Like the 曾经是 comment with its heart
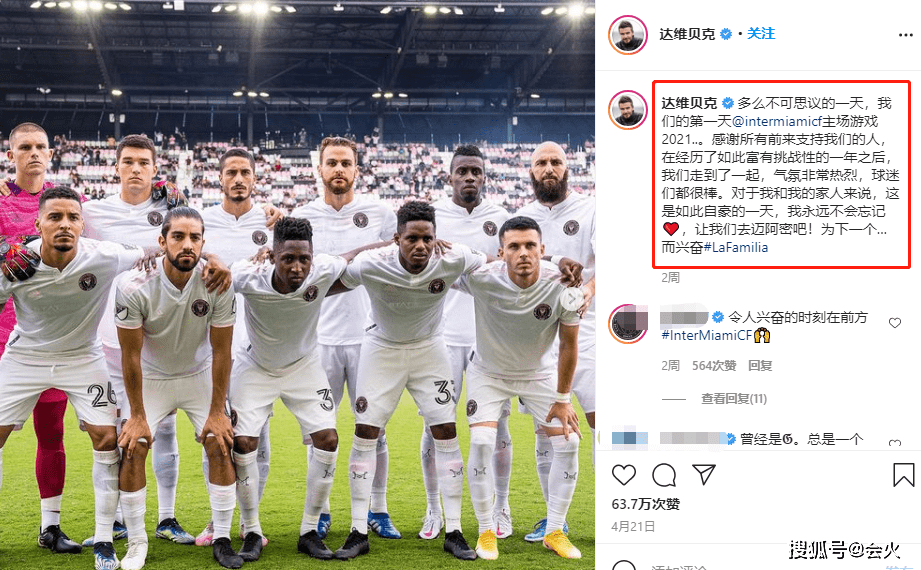This screenshot has width=921, height=570. (895, 443)
